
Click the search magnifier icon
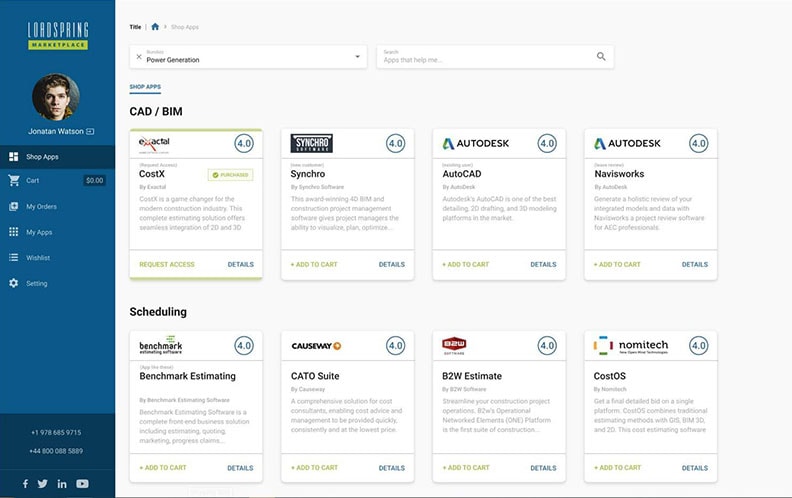point(601,57)
